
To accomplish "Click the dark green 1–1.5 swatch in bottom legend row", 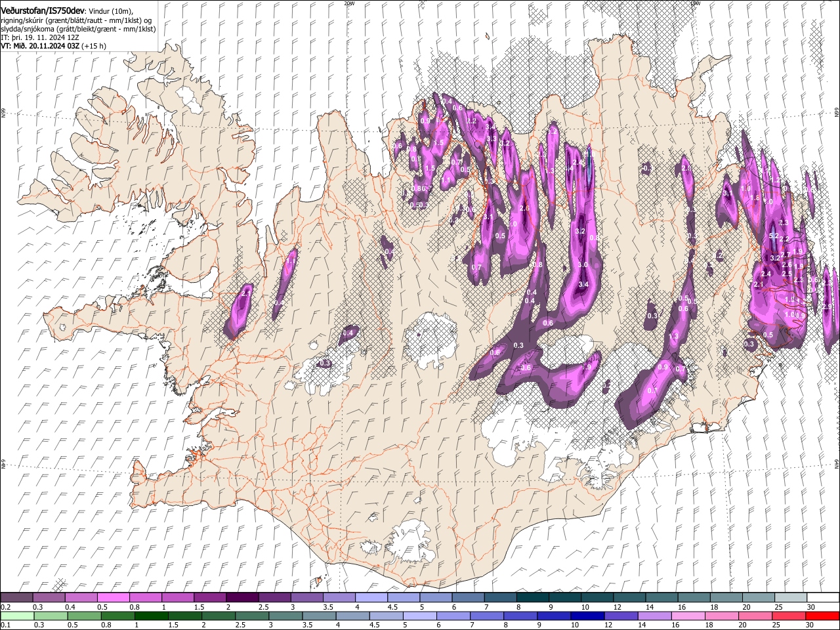I will click(152, 616).
